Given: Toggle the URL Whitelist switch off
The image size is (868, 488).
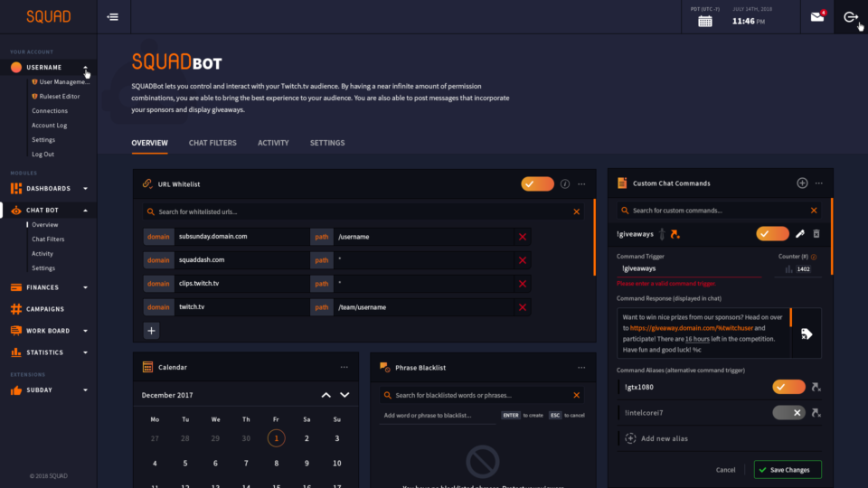Looking at the screenshot, I should [x=537, y=183].
